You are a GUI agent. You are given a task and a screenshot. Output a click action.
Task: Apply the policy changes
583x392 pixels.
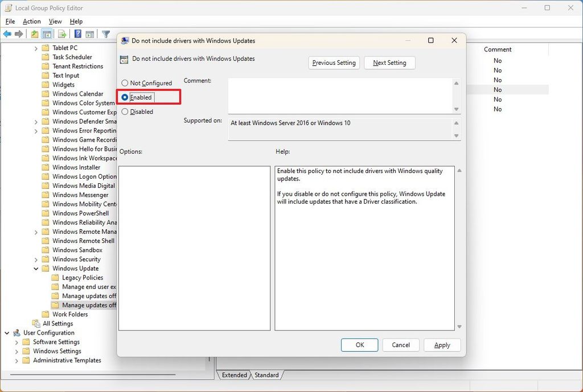point(442,345)
